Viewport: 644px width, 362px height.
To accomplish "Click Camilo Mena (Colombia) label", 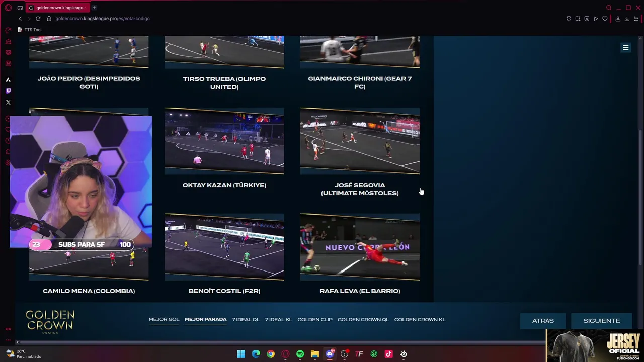I will [x=89, y=291].
